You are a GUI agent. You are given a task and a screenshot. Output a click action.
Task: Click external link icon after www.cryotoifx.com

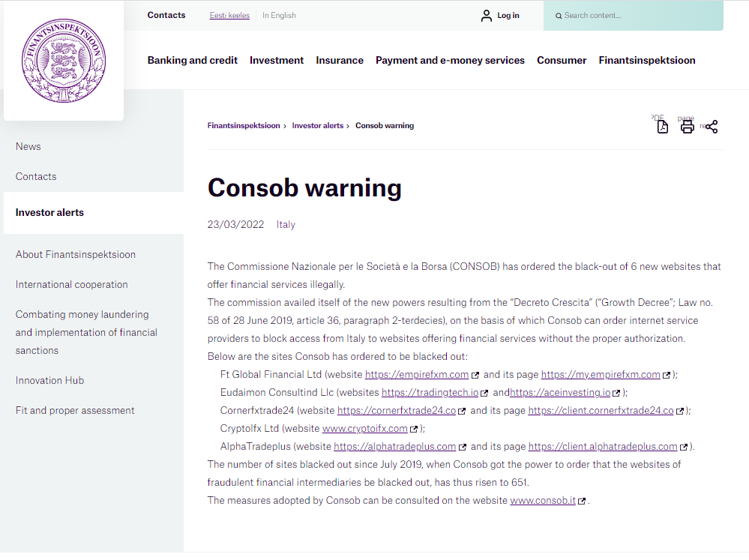pos(414,429)
